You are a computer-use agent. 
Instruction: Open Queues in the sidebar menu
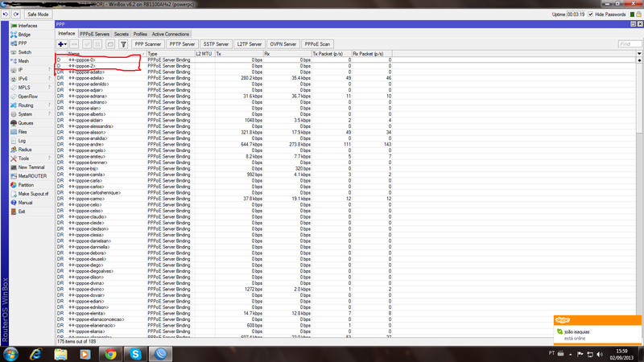click(x=26, y=123)
